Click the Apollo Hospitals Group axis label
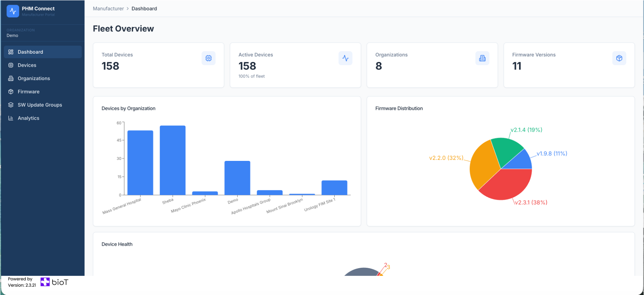The height and width of the screenshot is (295, 644). pyautogui.click(x=251, y=207)
